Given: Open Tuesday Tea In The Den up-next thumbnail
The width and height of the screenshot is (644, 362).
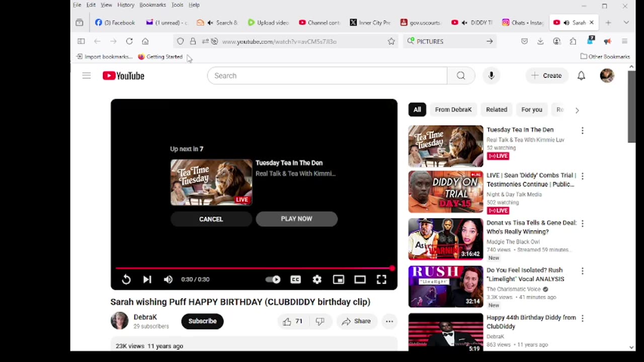Looking at the screenshot, I should click(x=211, y=182).
